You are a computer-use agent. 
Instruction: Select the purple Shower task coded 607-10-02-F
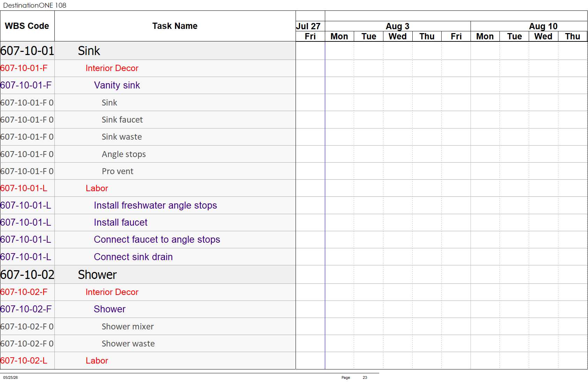pos(109,309)
